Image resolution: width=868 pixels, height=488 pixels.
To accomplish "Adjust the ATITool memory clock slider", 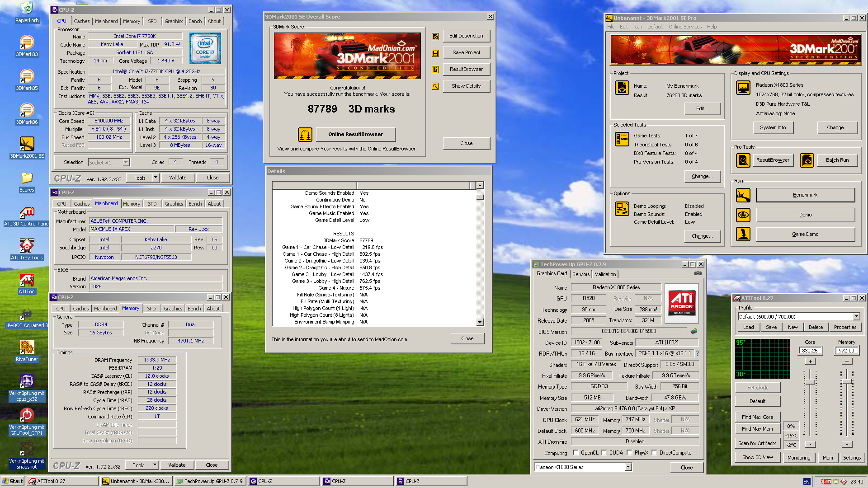I will (x=847, y=382).
